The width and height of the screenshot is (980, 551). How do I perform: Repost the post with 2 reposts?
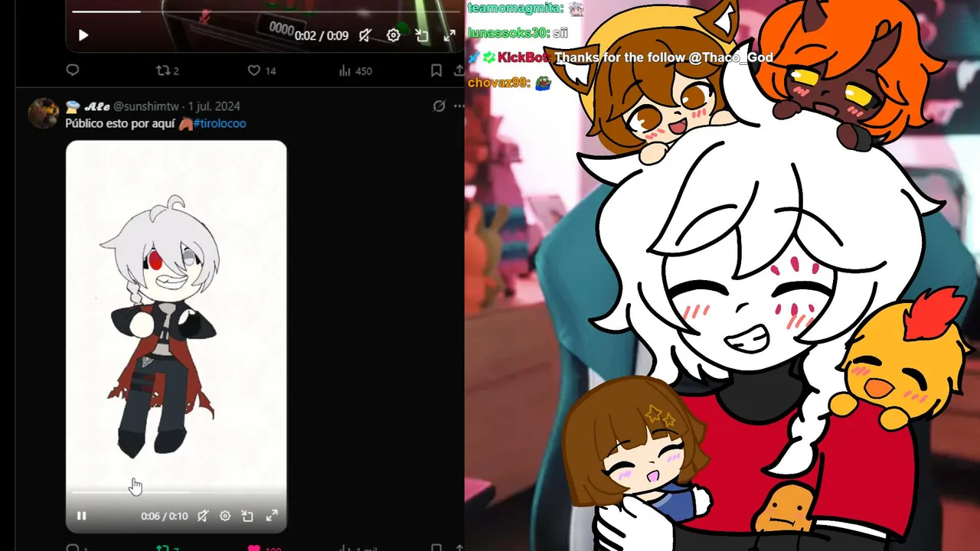point(167,70)
